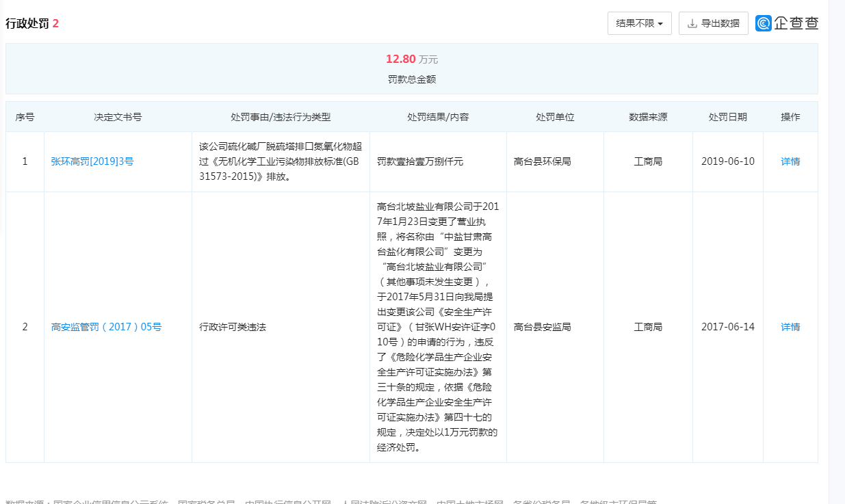View 详情 for the 2019-06-10 penalty
The height and width of the screenshot is (504, 845).
[790, 162]
